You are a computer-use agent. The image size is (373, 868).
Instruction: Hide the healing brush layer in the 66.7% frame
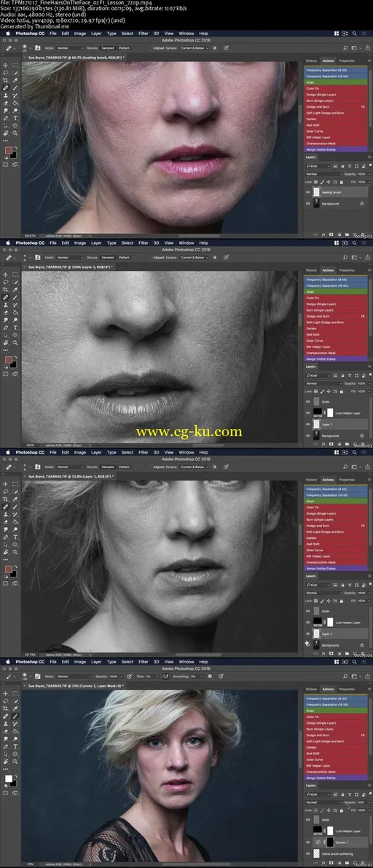point(307,192)
